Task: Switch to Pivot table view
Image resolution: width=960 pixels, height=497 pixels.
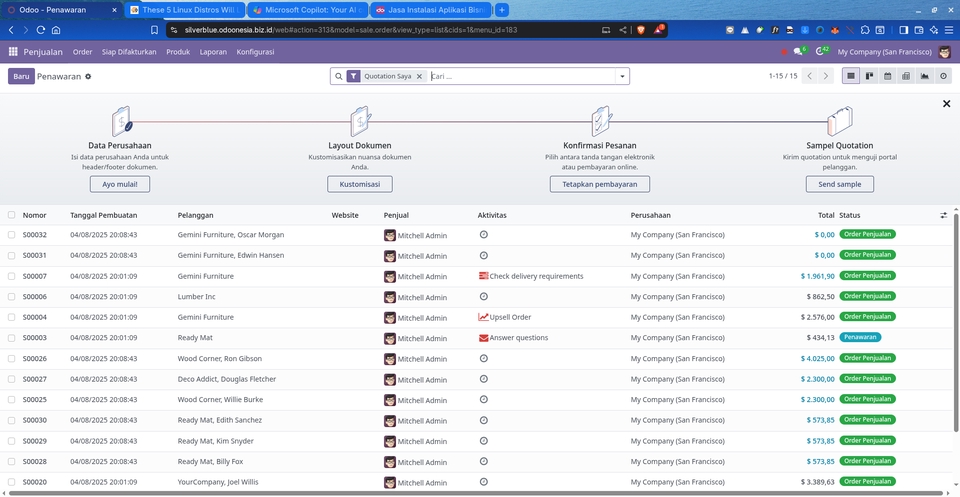Action: pos(906,76)
